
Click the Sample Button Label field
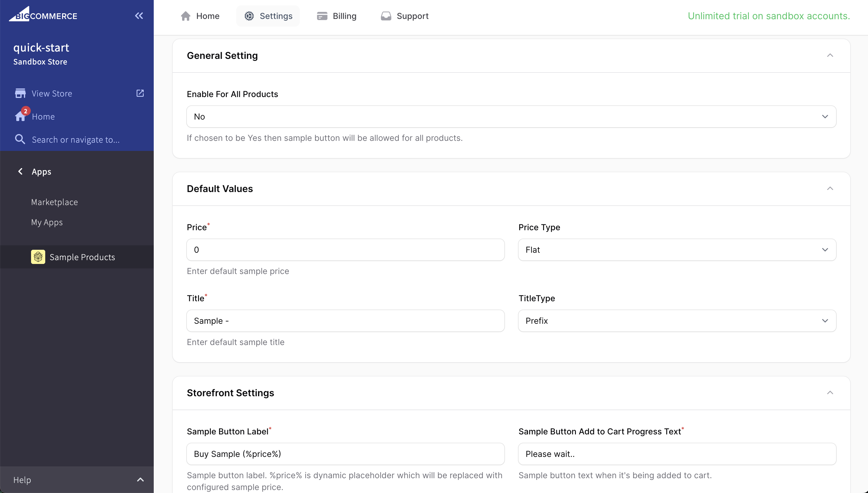tap(345, 454)
